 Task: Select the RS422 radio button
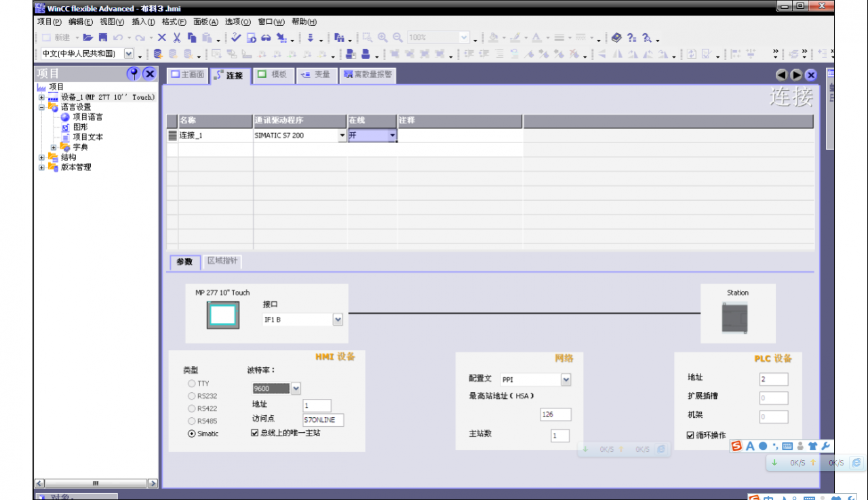coord(192,408)
